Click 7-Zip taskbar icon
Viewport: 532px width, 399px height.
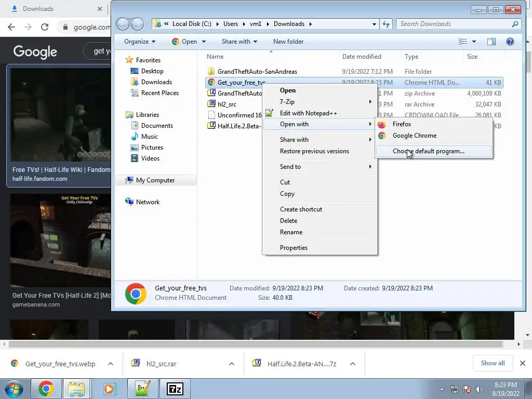click(x=175, y=389)
